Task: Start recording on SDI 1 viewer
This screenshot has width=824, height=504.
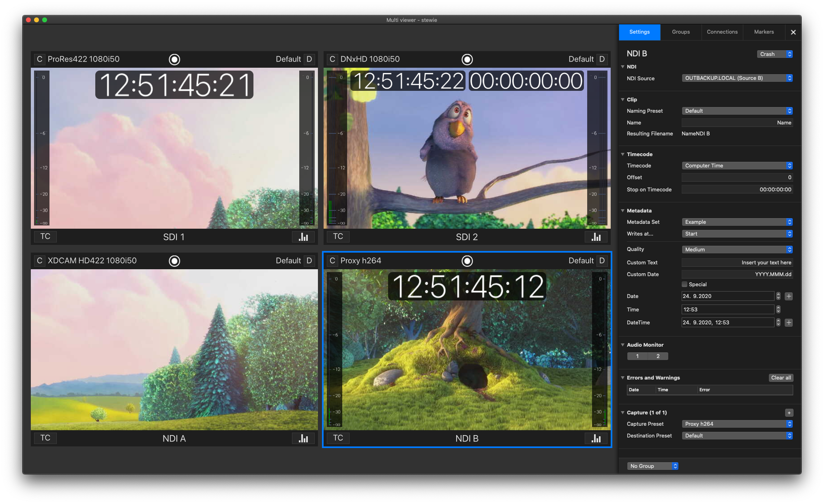Action: (174, 60)
